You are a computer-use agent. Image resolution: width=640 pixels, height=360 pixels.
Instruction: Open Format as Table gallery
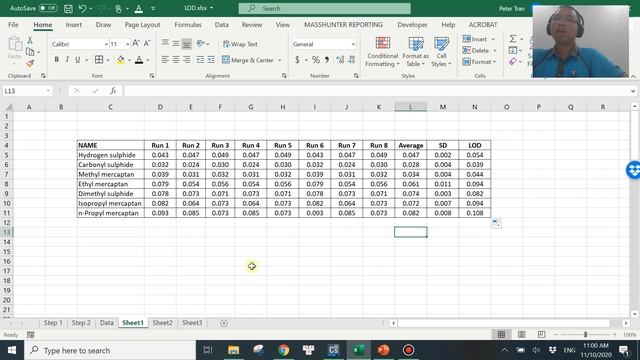tap(416, 52)
